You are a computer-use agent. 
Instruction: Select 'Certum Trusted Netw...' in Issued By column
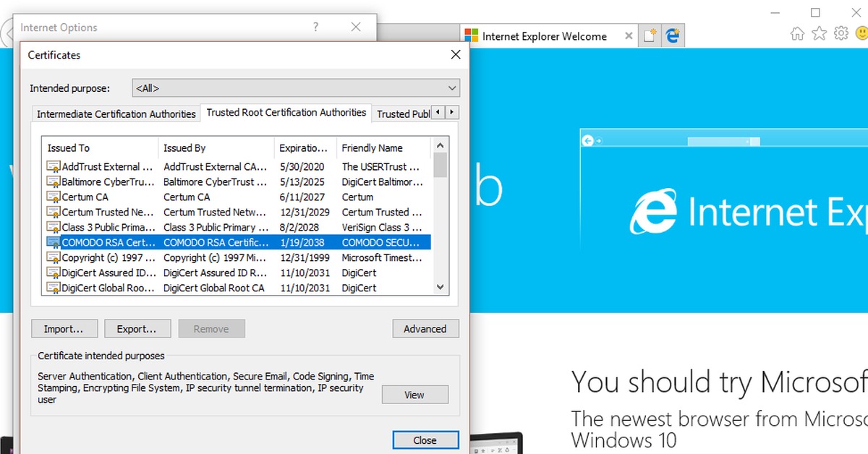(215, 213)
